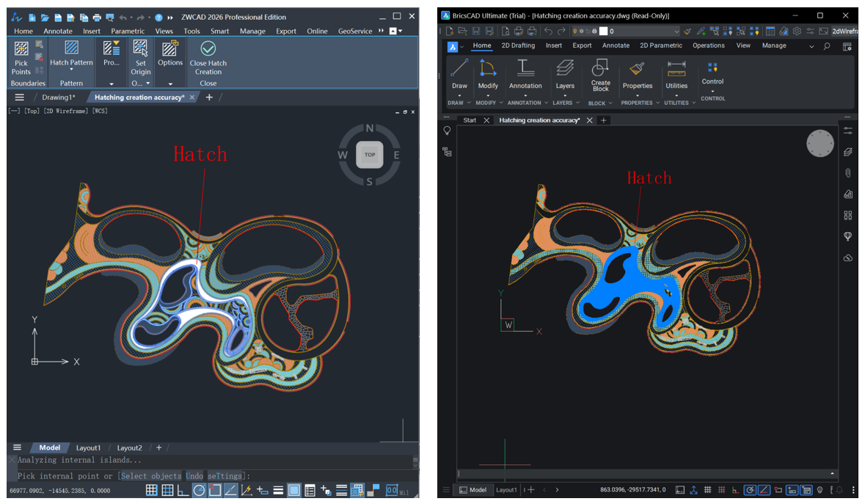Click Select objects option in ZWCAD command line
Screen dimensions: 865x504
pyautogui.click(x=150, y=476)
